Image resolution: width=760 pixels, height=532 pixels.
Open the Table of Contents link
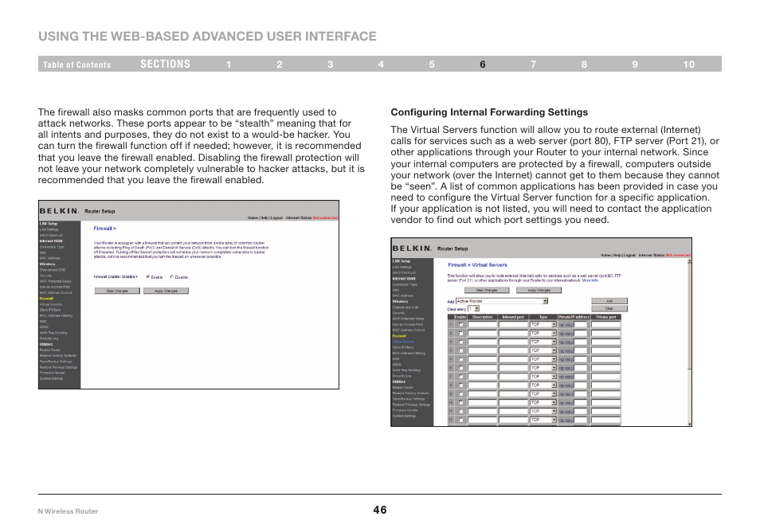(x=76, y=65)
